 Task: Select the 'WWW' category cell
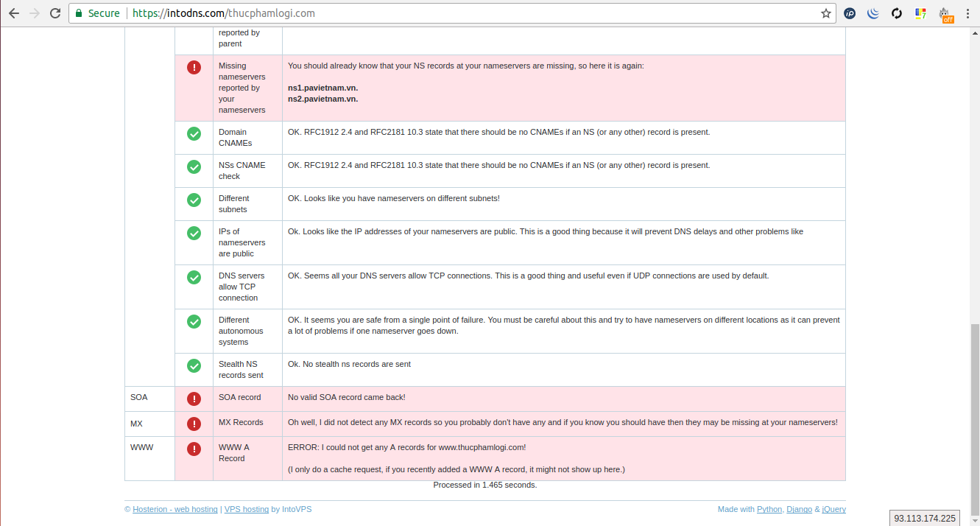pyautogui.click(x=149, y=458)
